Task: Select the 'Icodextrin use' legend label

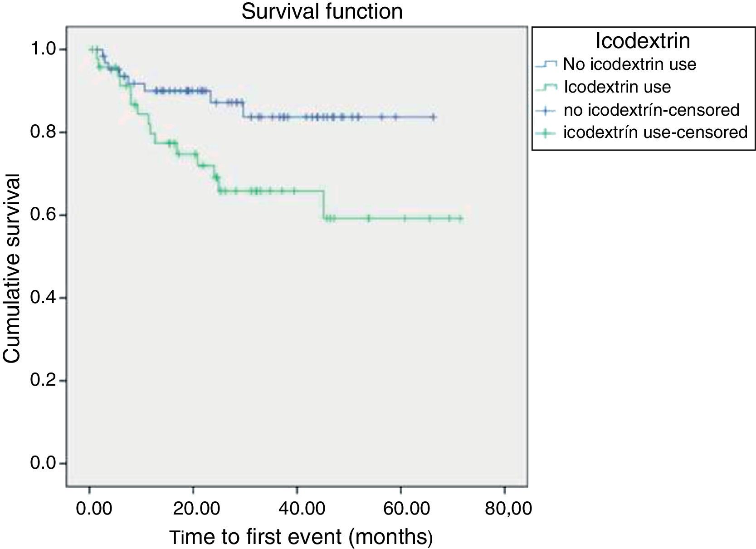Action: (617, 87)
